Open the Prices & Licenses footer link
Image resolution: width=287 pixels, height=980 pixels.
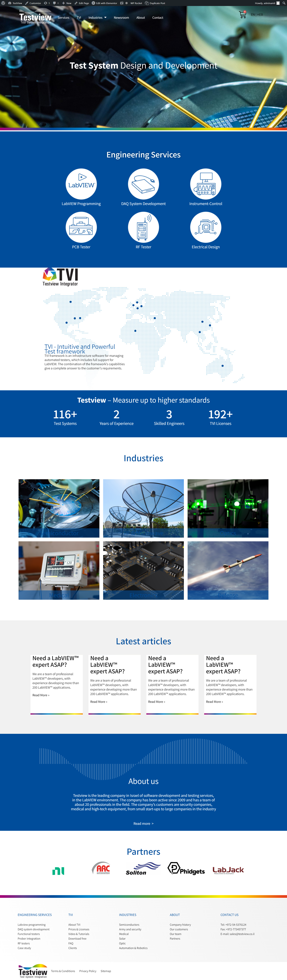click(x=79, y=929)
